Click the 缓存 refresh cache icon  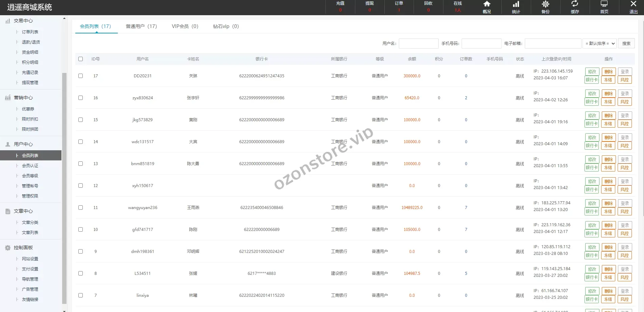coord(574,4)
